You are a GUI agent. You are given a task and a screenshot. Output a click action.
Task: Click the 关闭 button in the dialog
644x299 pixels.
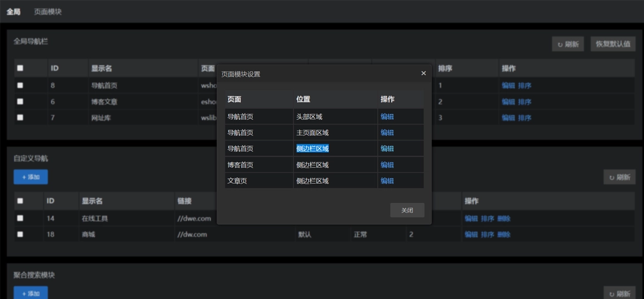point(407,210)
